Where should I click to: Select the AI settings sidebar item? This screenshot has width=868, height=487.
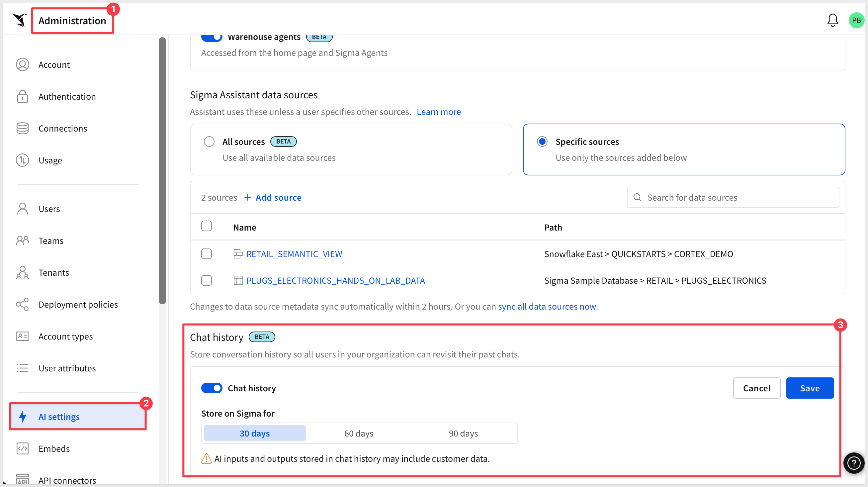[x=78, y=417]
